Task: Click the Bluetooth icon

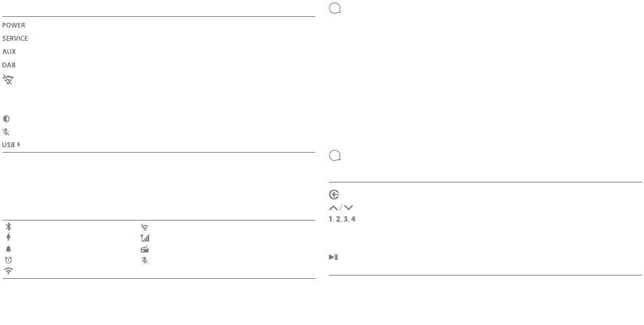Action: 8,227
